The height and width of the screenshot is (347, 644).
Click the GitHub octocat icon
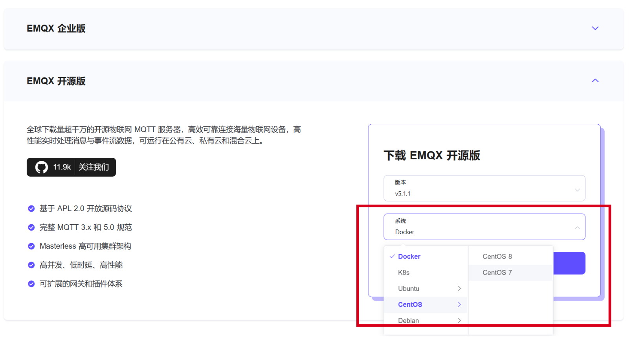(x=42, y=167)
